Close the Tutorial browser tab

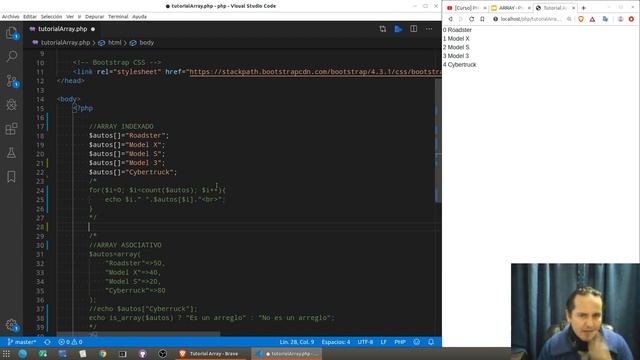573,8
